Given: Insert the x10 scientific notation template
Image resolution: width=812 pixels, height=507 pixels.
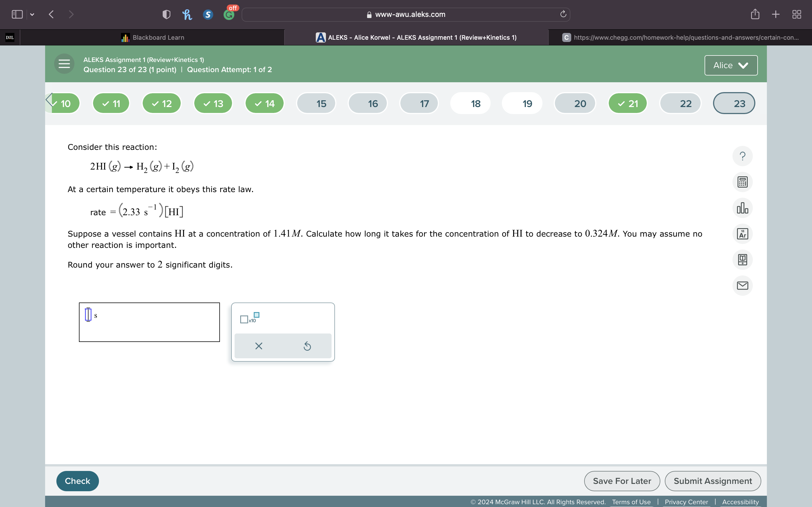Looking at the screenshot, I should [249, 318].
